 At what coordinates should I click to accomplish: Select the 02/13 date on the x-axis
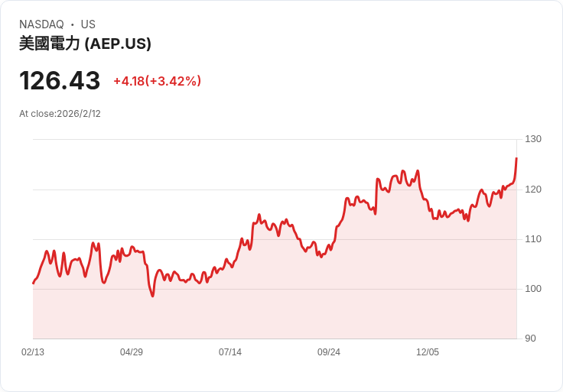[x=33, y=352]
